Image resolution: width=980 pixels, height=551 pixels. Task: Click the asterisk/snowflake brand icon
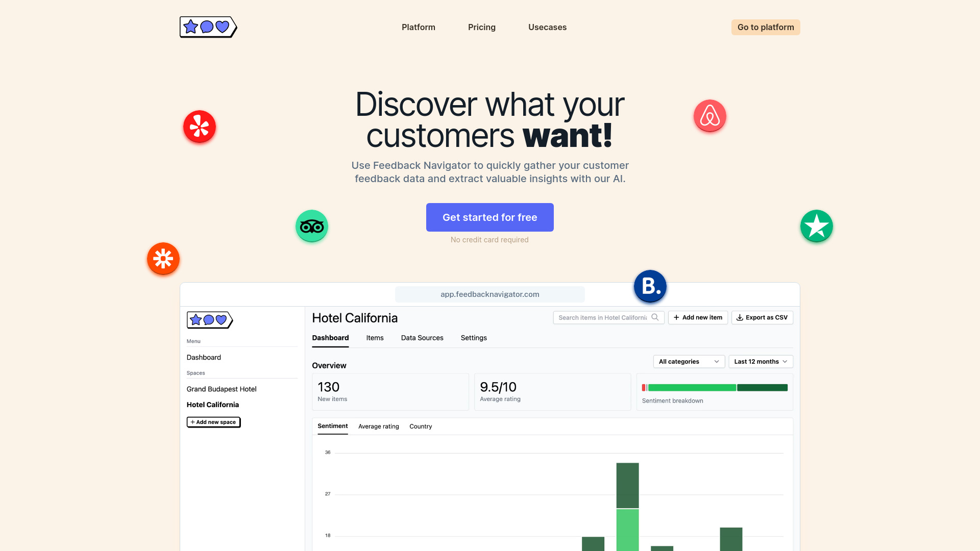tap(163, 258)
